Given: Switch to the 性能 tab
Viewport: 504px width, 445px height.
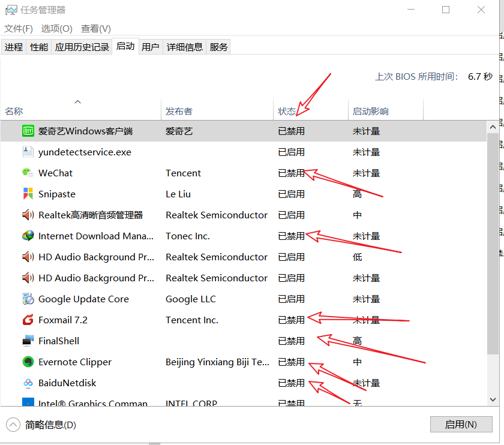Looking at the screenshot, I should click(x=39, y=47).
